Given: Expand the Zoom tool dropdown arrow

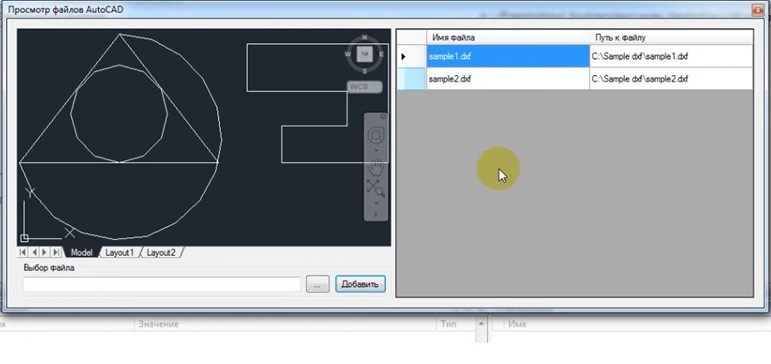Looking at the screenshot, I should pyautogui.click(x=377, y=203).
